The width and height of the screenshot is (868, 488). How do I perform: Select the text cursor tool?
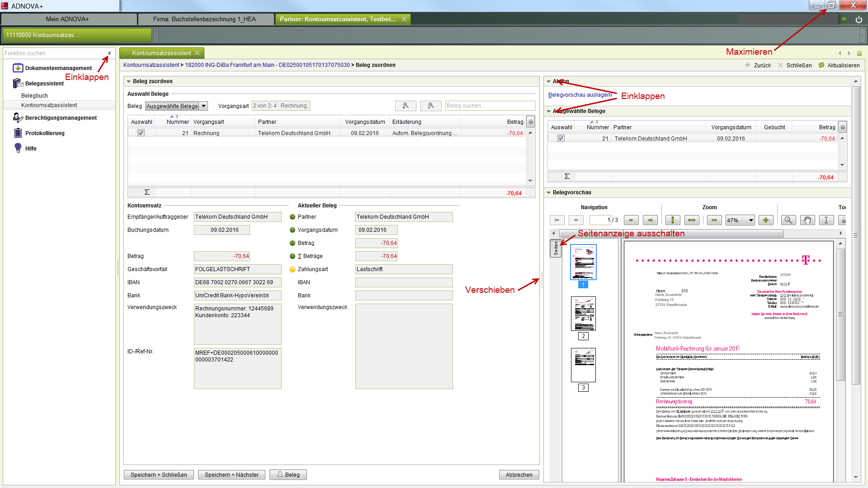click(826, 220)
